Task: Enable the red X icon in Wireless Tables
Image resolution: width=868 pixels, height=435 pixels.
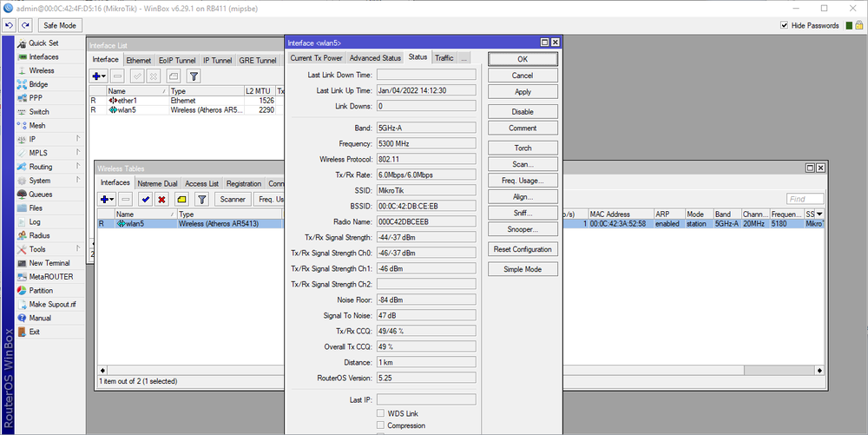Action: coord(162,199)
